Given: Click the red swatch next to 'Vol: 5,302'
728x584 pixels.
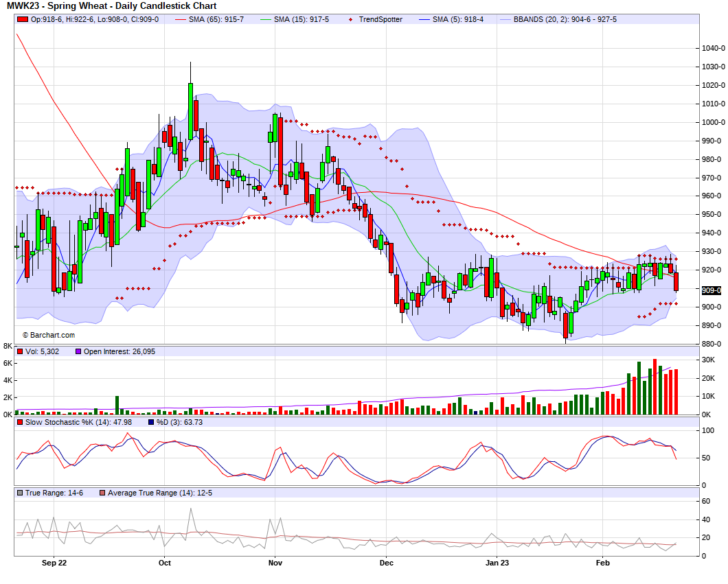Looking at the screenshot, I should pos(20,351).
